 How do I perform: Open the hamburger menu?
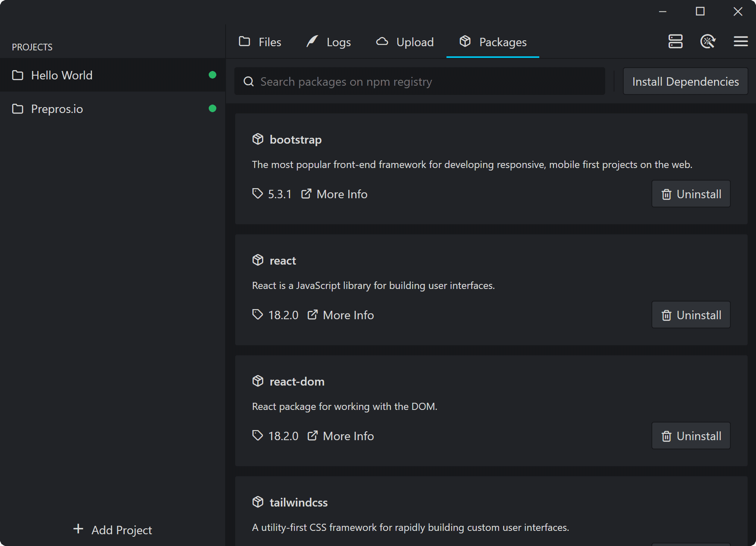tap(740, 42)
